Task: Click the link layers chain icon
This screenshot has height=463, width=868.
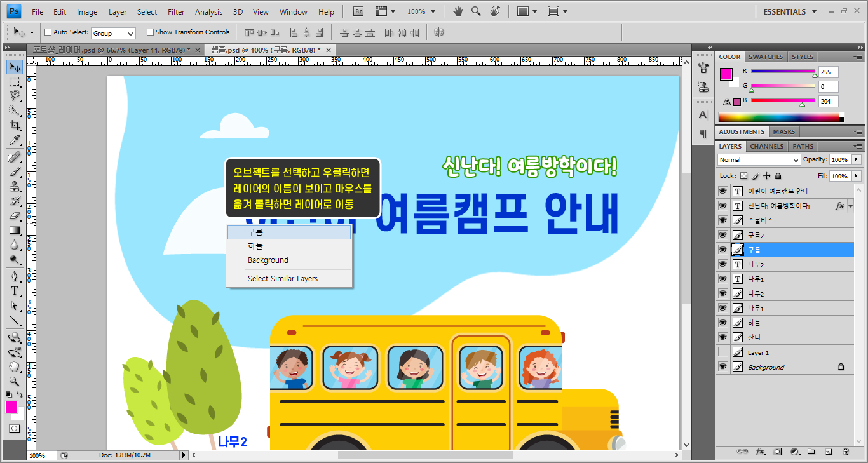Action: [742, 452]
